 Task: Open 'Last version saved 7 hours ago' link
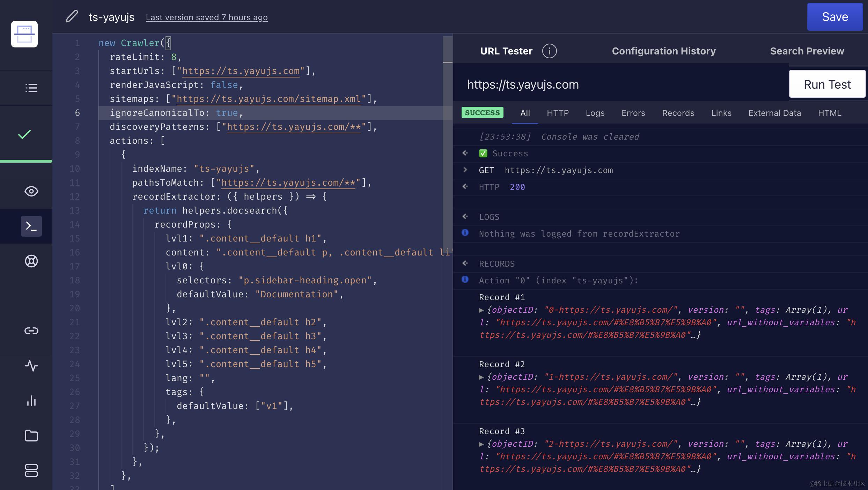click(x=207, y=17)
